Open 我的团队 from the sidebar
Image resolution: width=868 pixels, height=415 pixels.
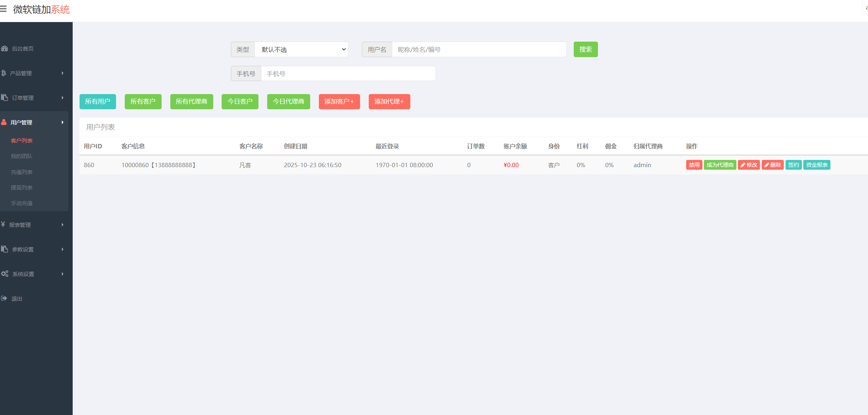(21, 156)
